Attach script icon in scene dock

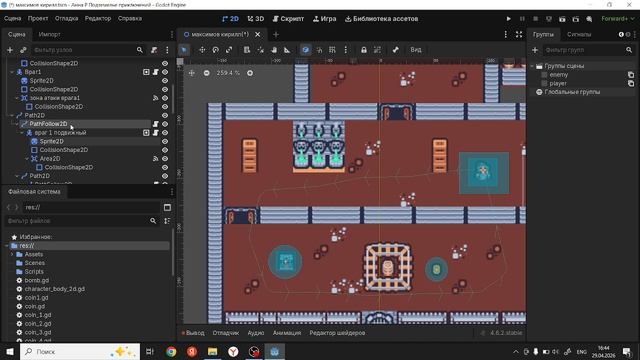click(x=154, y=50)
